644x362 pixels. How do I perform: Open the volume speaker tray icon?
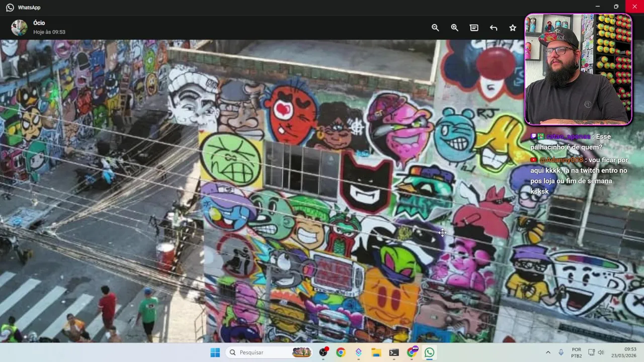point(601,352)
